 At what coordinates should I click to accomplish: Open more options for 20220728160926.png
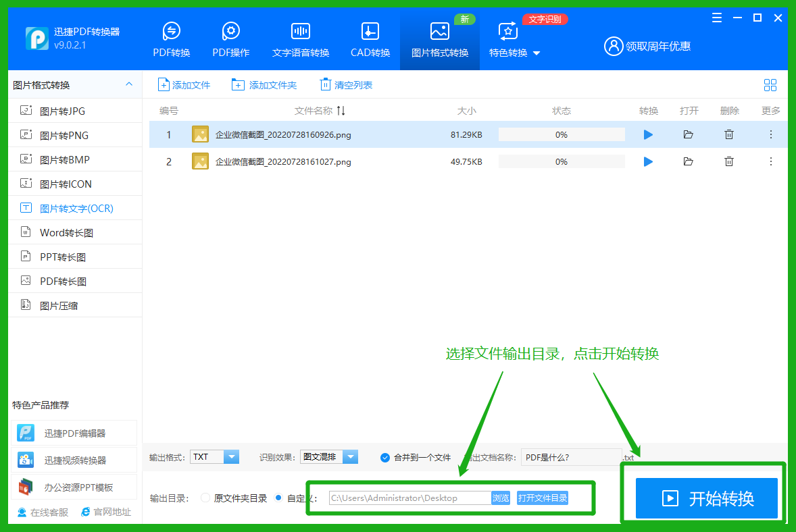(x=770, y=134)
